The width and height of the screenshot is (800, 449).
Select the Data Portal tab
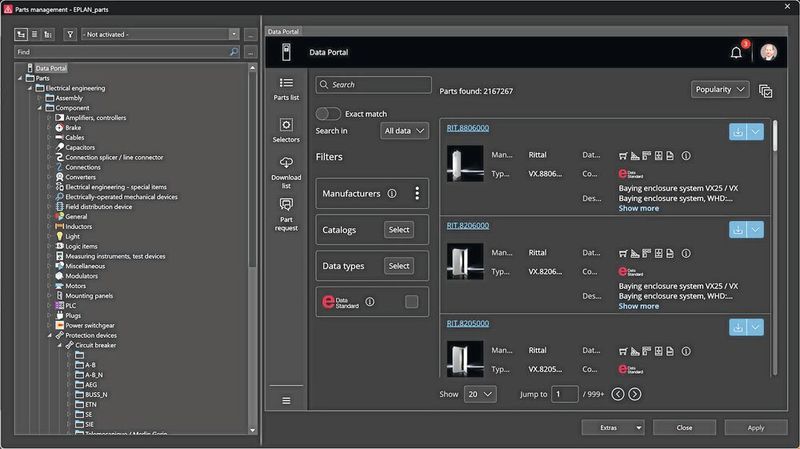(288, 32)
